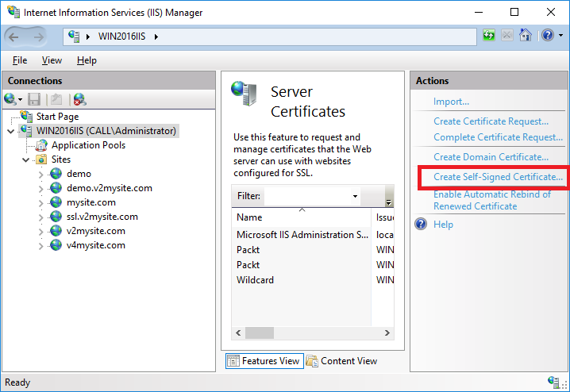Switch to Content View tab

(341, 361)
